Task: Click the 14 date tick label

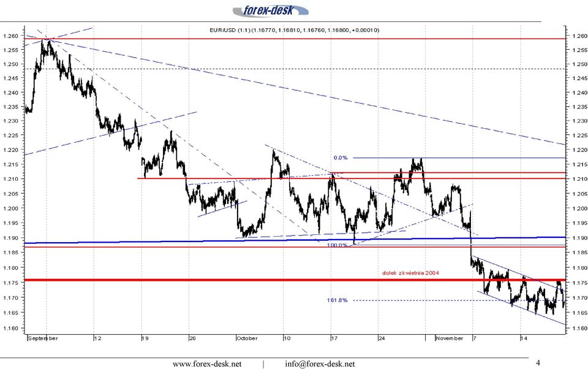Action: point(524,338)
